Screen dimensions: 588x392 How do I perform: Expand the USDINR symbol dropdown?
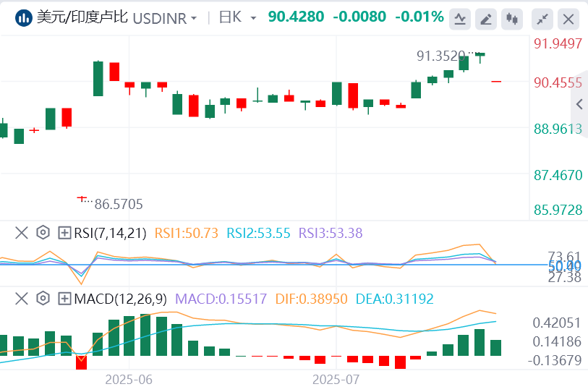pyautogui.click(x=192, y=19)
